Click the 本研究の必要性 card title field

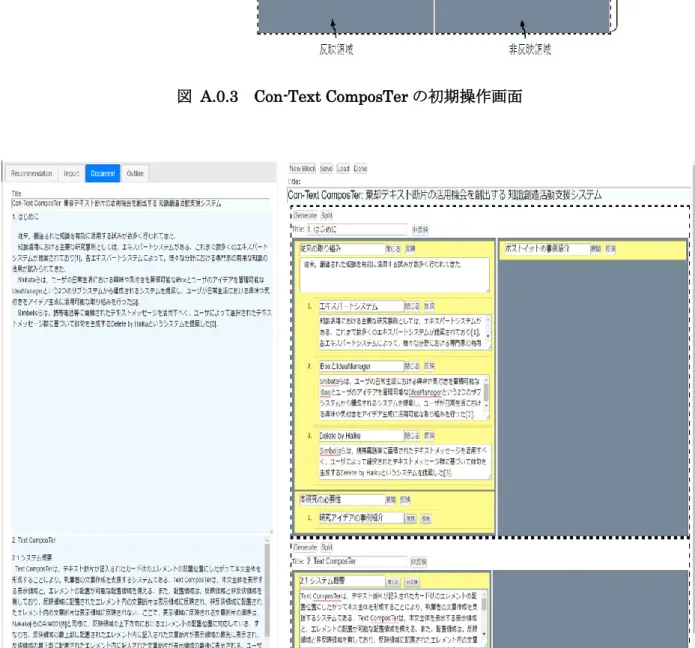pos(342,500)
